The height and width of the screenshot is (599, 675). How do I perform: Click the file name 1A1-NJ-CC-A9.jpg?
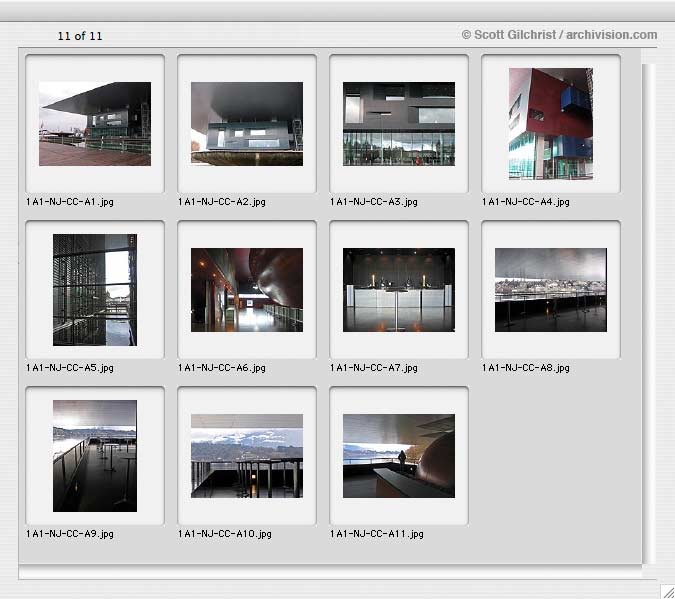[x=70, y=534]
